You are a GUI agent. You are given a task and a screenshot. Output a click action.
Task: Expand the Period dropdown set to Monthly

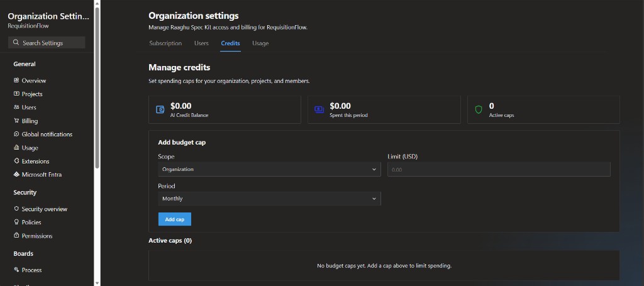pyautogui.click(x=269, y=199)
